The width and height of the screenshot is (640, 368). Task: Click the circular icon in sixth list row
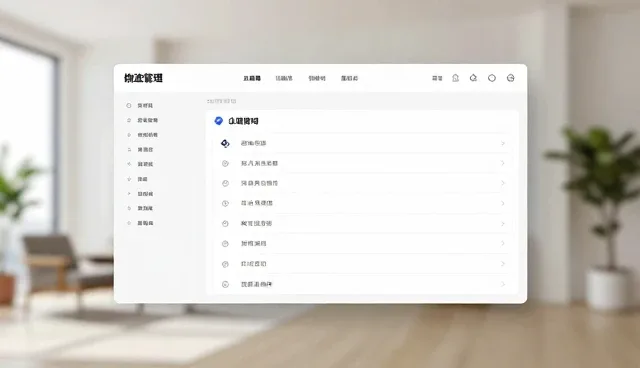(225, 244)
